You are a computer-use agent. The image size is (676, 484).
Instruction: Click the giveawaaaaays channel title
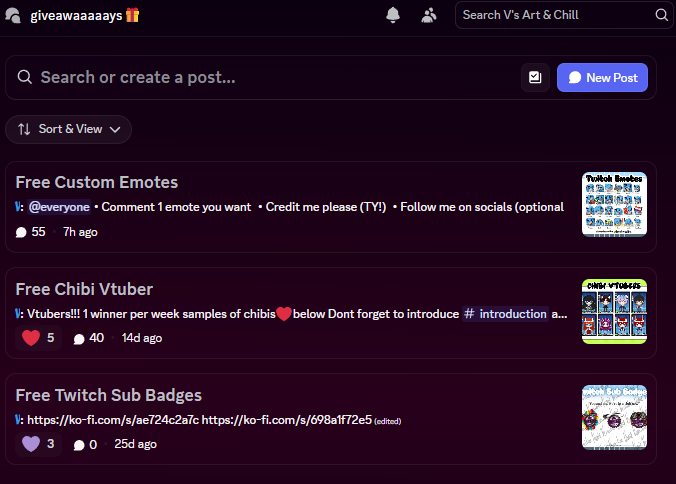[x=76, y=16]
